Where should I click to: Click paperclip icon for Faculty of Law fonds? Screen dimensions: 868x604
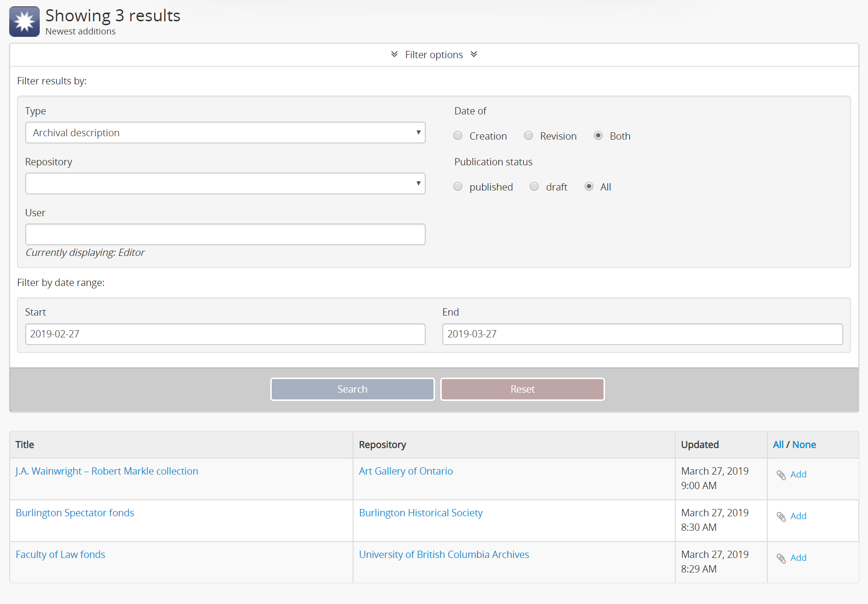click(781, 558)
